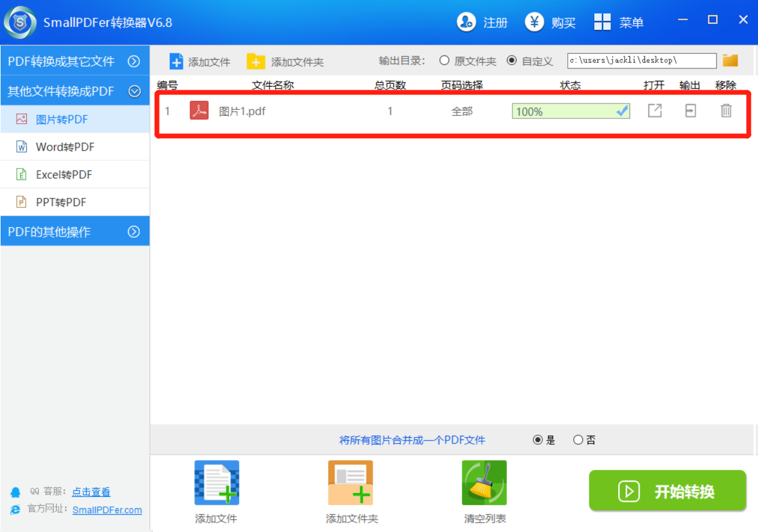Click 编号 column header

167,85
